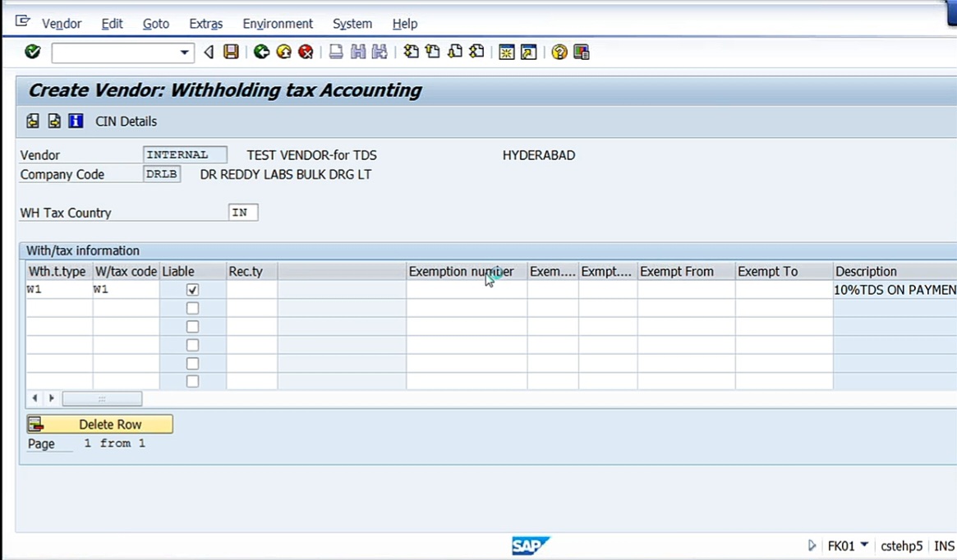Screen dimensions: 957x560
Task: Click the window menu icon beside Vendor
Action: click(22, 21)
